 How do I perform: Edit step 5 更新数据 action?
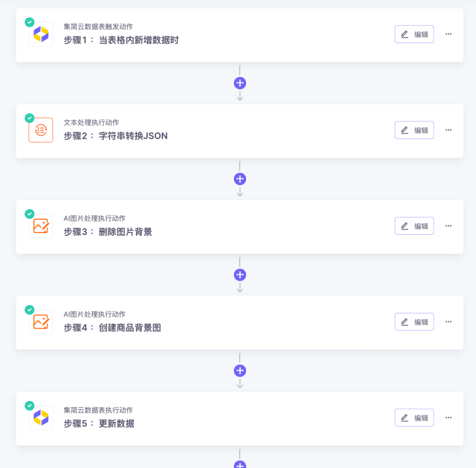pos(414,418)
